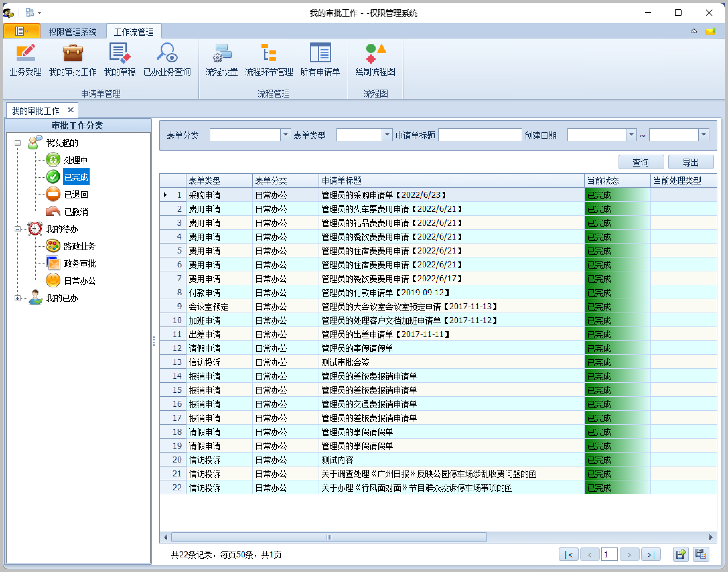Expand the 我的已办 tree node
This screenshot has height=572, width=728.
tap(17, 298)
